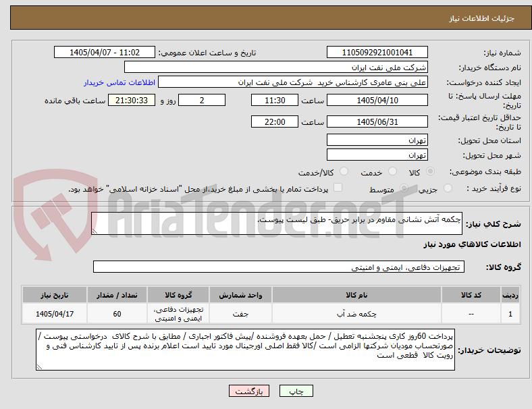Click the buyer organization name field
This screenshot has width=532, height=409.
(276, 67)
